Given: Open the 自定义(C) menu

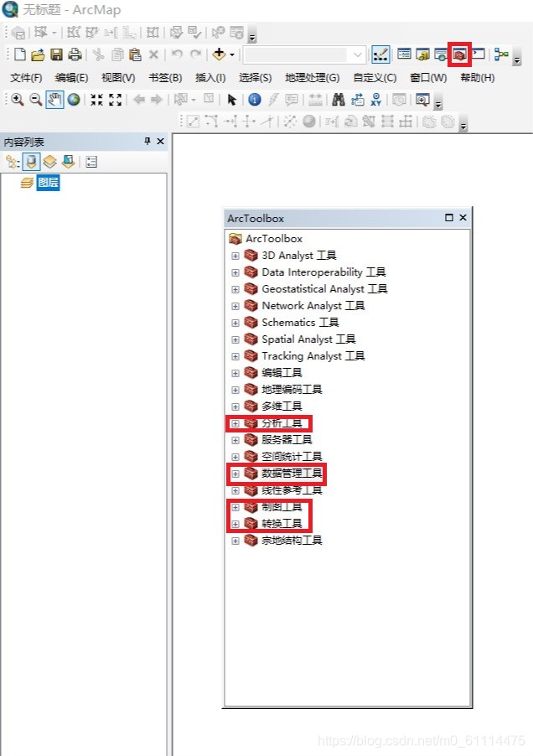Looking at the screenshot, I should 375,78.
